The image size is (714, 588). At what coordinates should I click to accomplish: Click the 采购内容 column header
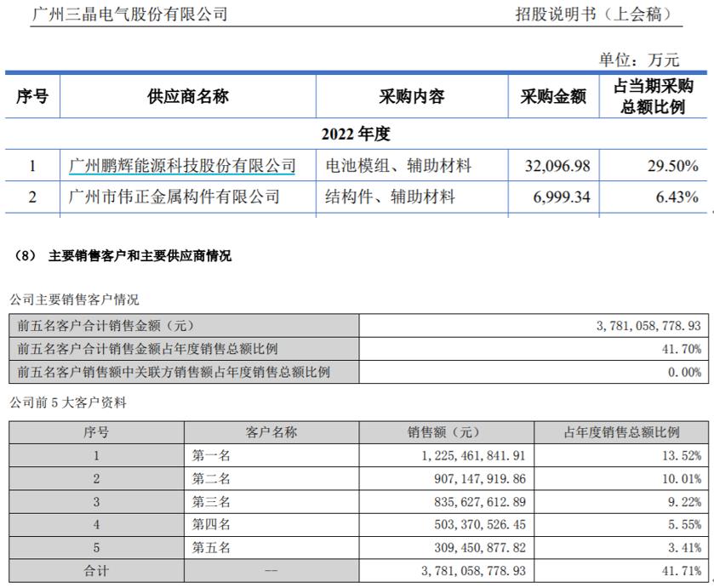(x=412, y=96)
